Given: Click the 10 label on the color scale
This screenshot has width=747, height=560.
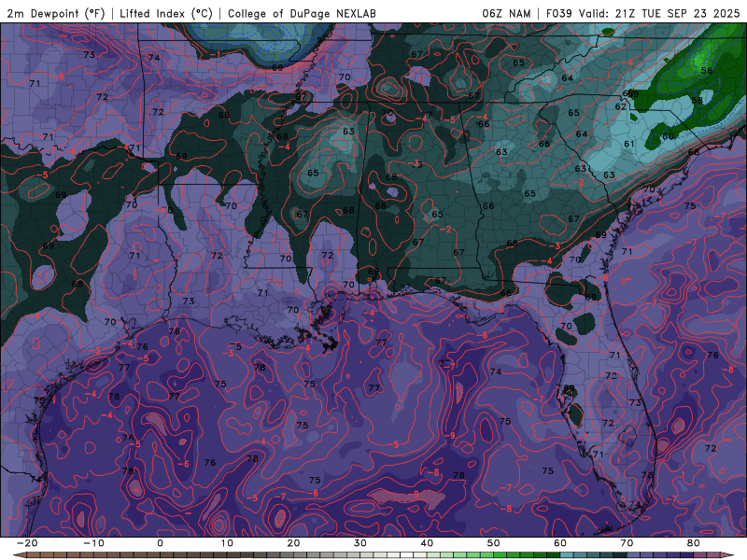Looking at the screenshot, I should point(227,543).
